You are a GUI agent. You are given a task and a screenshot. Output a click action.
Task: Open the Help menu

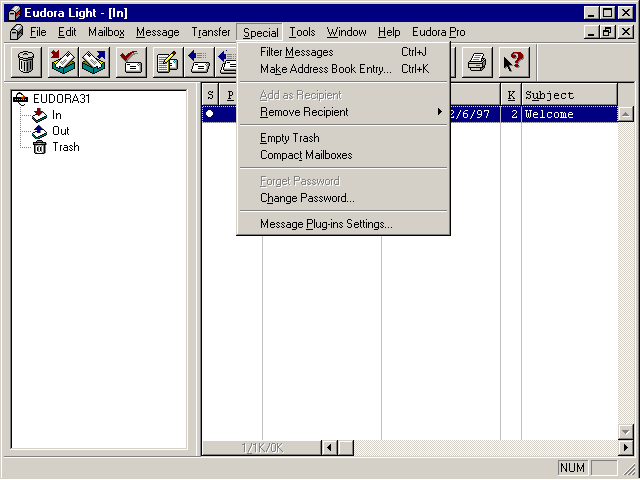tap(389, 32)
